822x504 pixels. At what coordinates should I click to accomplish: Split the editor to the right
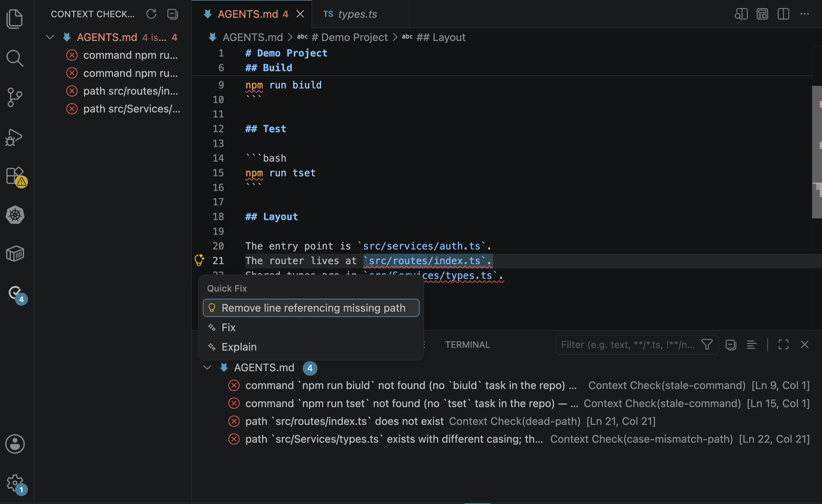coord(783,14)
